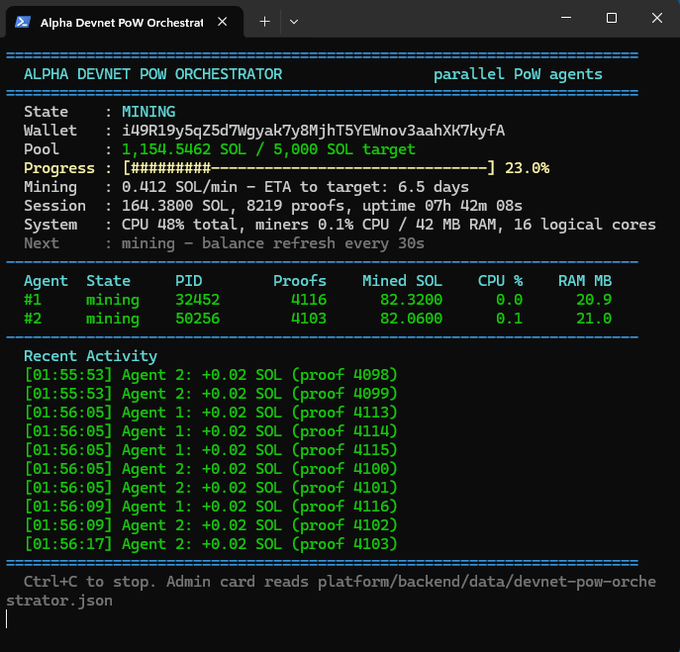Click RAM value 21.0
Image resolution: width=680 pixels, height=652 pixels.
pyautogui.click(x=594, y=318)
